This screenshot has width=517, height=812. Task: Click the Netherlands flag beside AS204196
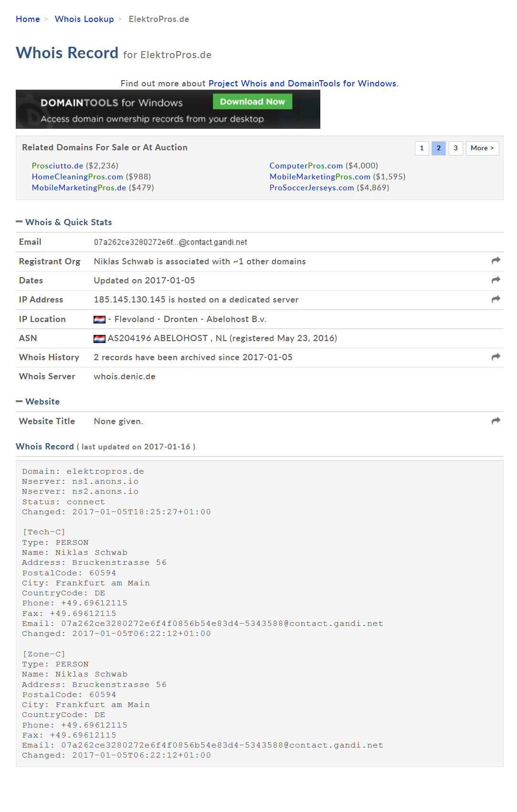(x=99, y=339)
